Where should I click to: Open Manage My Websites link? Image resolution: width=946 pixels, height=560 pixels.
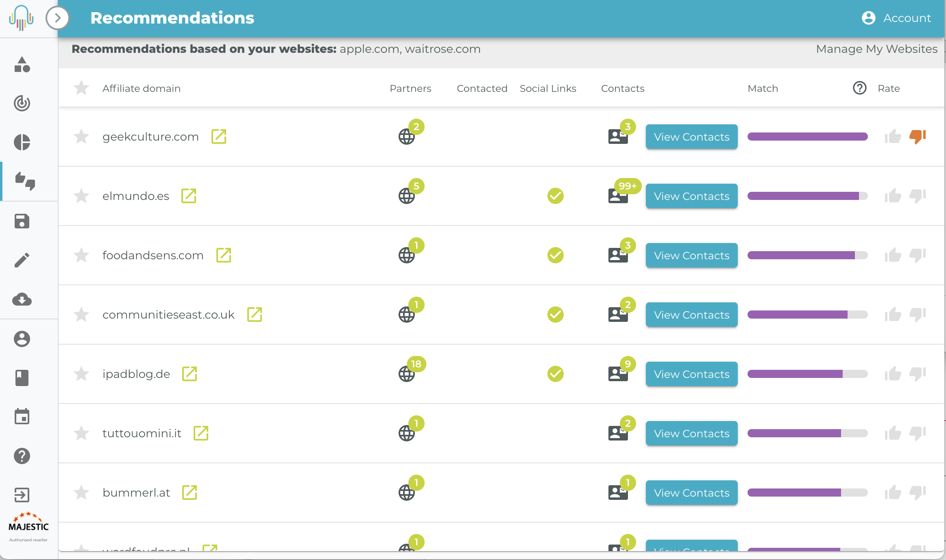pyautogui.click(x=876, y=49)
